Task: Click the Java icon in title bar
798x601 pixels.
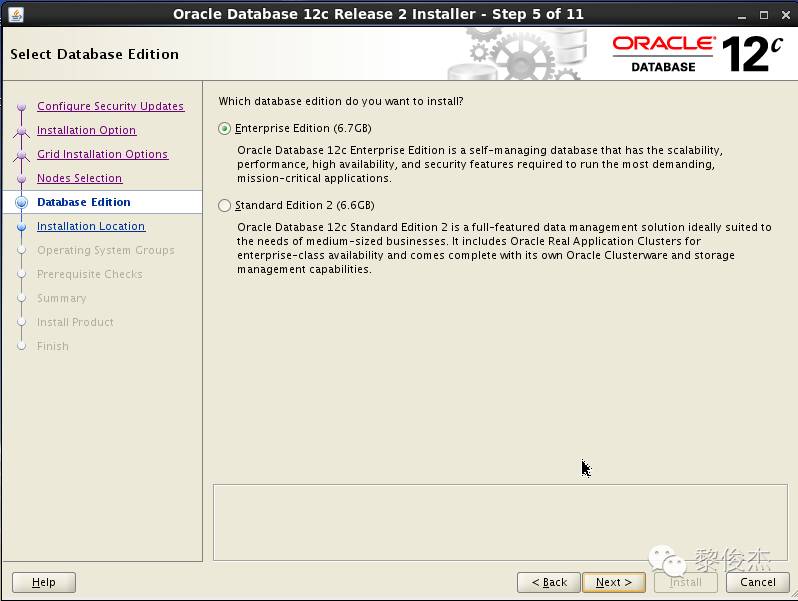Action: [16, 14]
